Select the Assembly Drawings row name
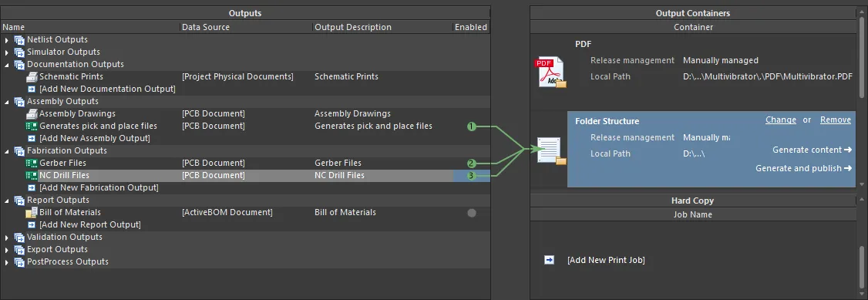 point(78,113)
